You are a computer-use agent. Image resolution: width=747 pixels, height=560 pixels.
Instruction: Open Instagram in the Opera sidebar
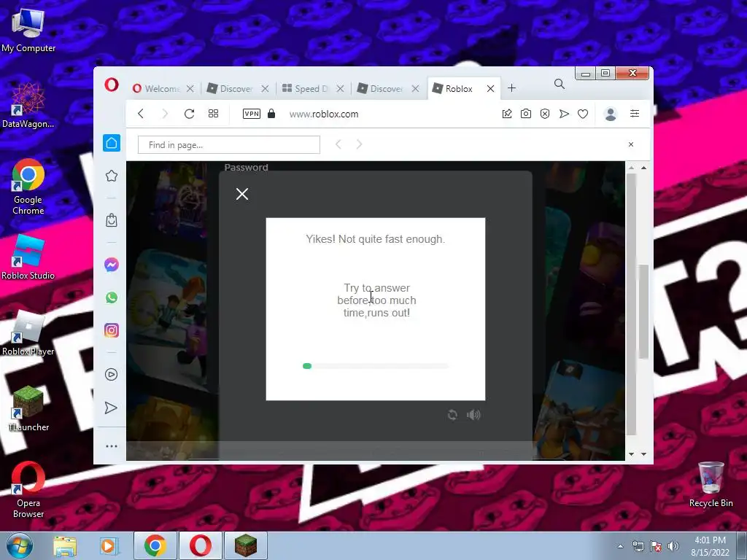[x=112, y=330]
